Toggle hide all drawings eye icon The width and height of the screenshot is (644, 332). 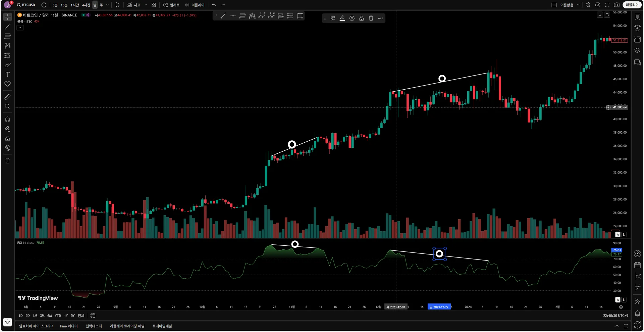click(x=7, y=148)
